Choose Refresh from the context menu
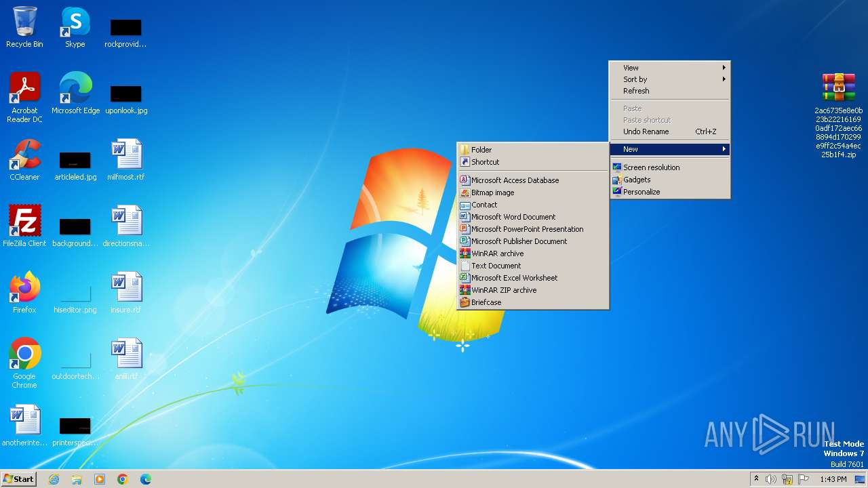The image size is (868, 488). 670,91
